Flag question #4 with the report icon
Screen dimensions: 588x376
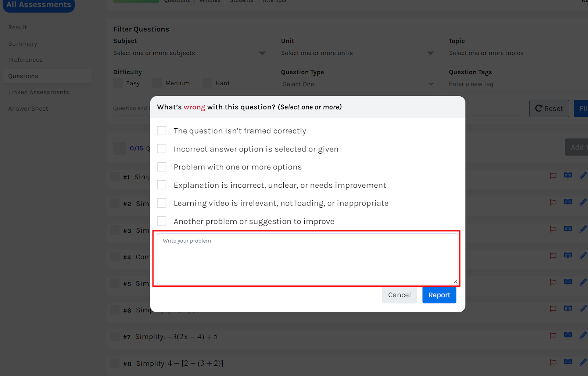[553, 255]
